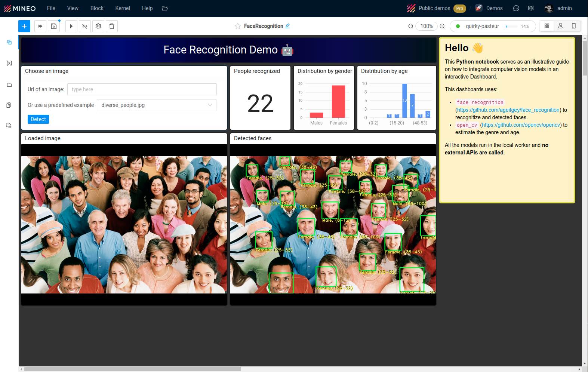
Task: Click the Public demos workspace icon
Action: (411, 8)
